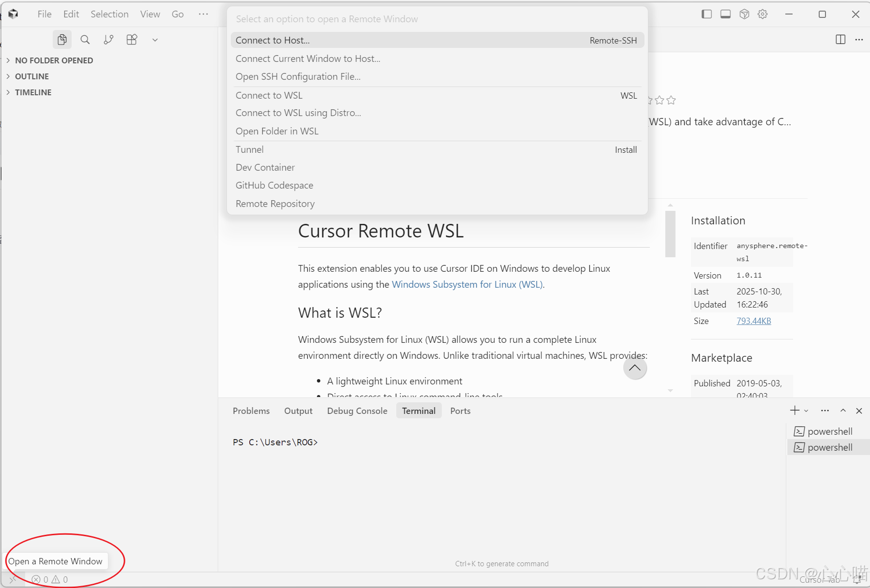
Task: Open the View menu
Action: click(x=150, y=14)
